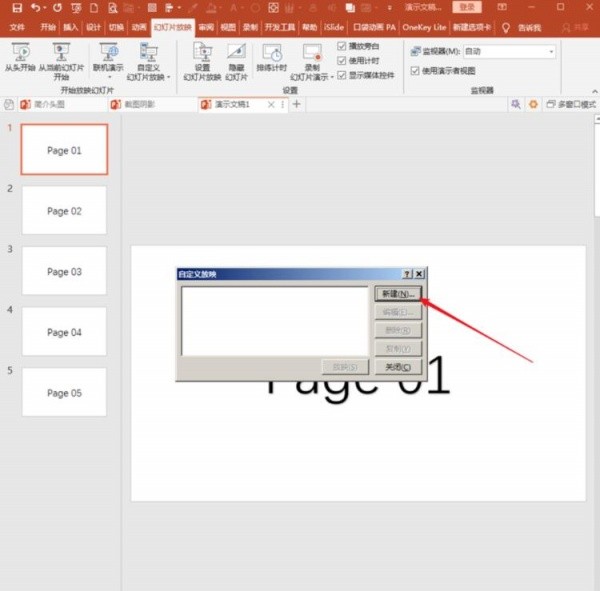
Task: Open the Undo history dropdown arrow
Action: click(x=44, y=8)
